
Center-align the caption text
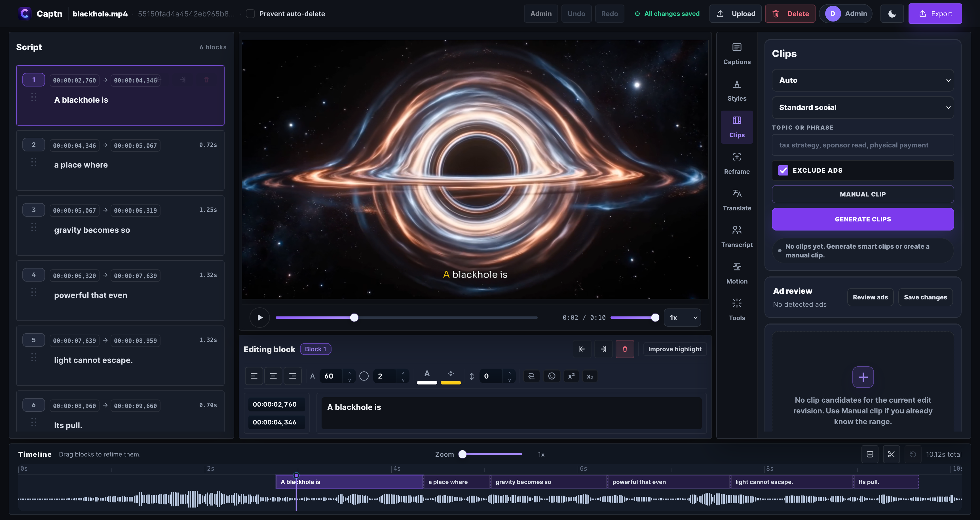click(273, 376)
